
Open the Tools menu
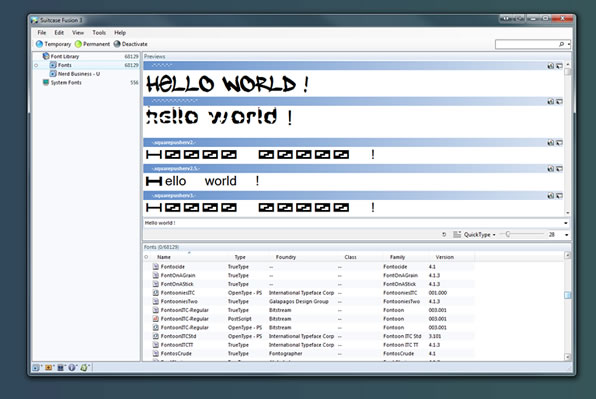click(99, 33)
